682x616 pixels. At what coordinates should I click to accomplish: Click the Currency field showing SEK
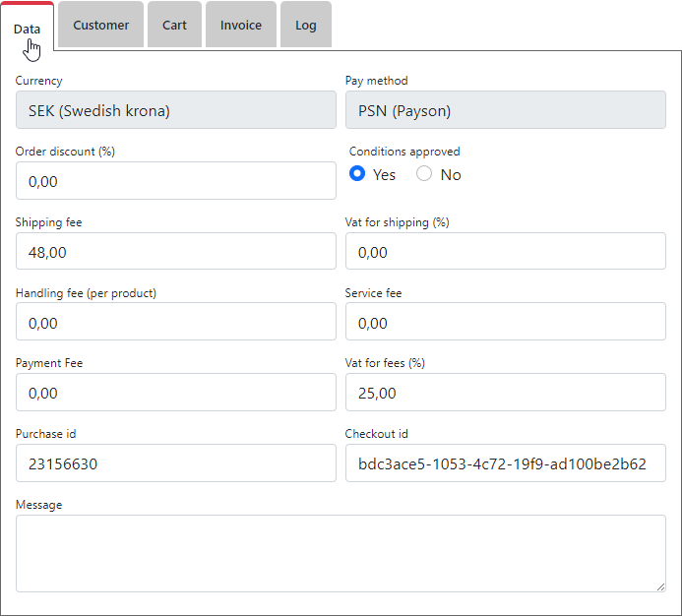tap(176, 111)
